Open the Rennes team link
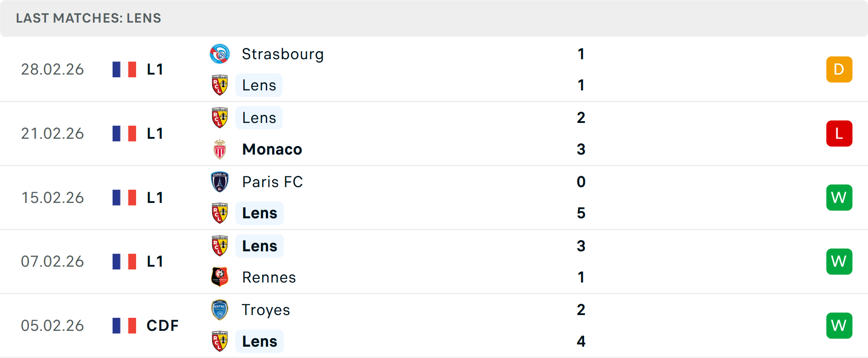The width and height of the screenshot is (868, 358). tap(269, 277)
